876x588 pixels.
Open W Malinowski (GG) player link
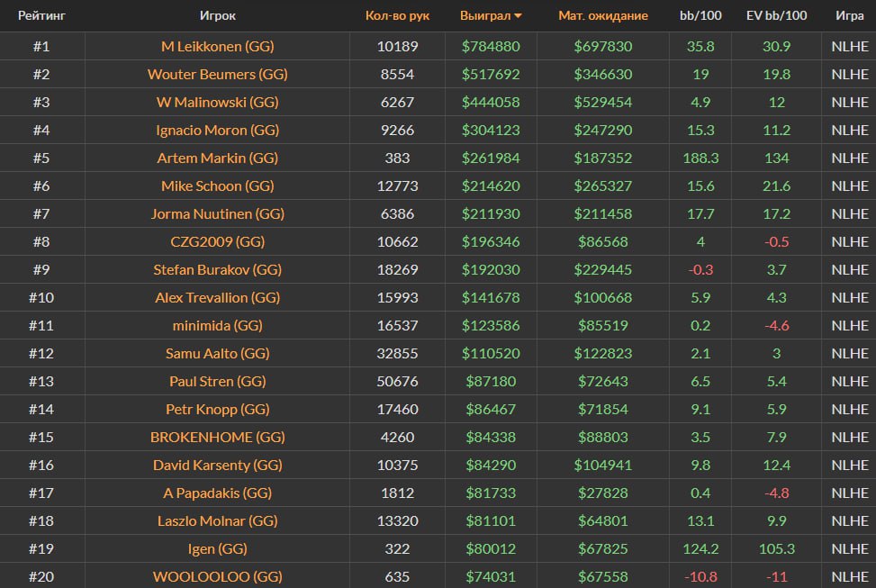pyautogui.click(x=216, y=102)
